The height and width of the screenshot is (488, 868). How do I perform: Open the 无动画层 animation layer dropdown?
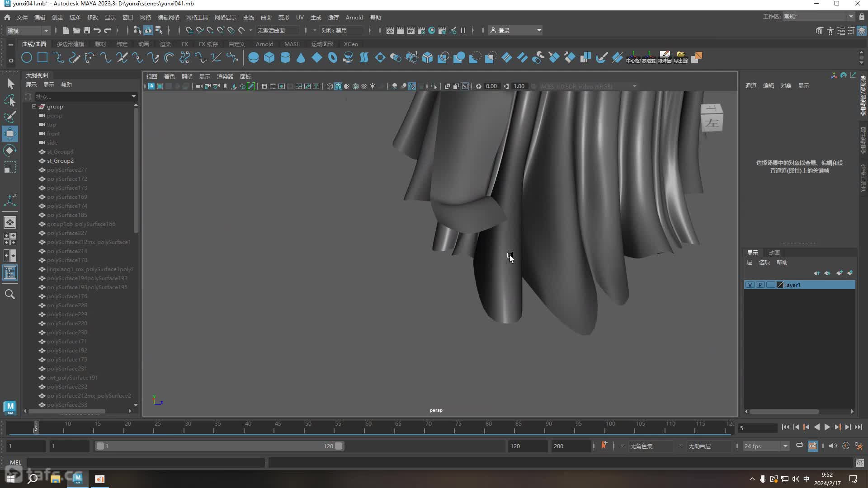click(709, 446)
